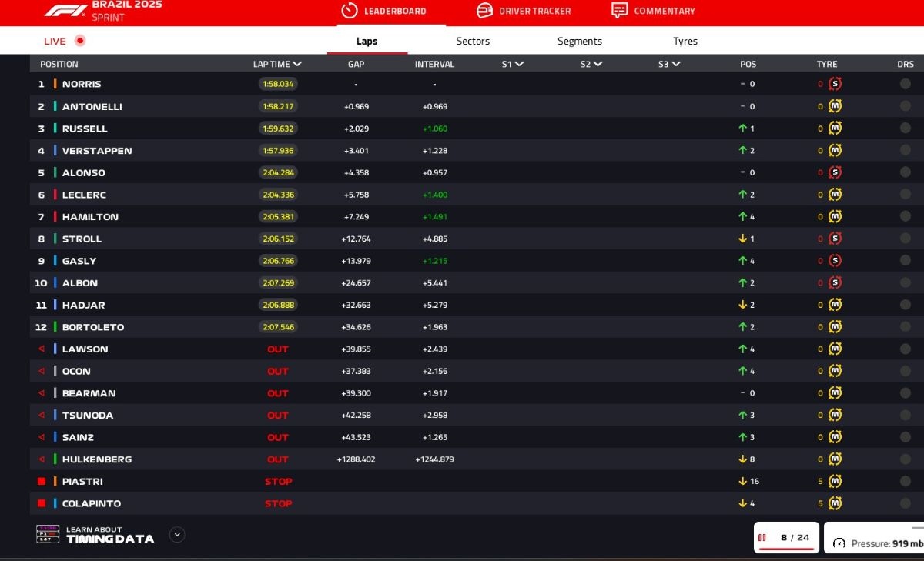Viewport: 924px width, 561px height.
Task: Click Norris's soft tyre icon
Action: coord(835,84)
